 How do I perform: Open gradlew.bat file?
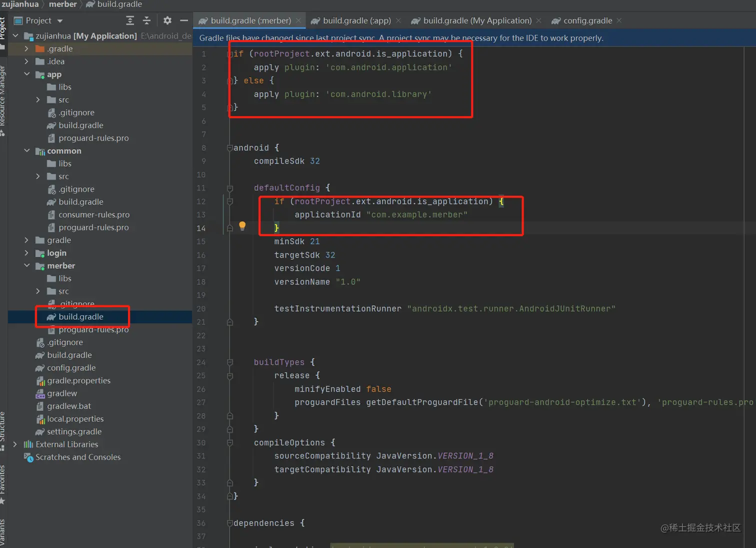pyautogui.click(x=63, y=406)
